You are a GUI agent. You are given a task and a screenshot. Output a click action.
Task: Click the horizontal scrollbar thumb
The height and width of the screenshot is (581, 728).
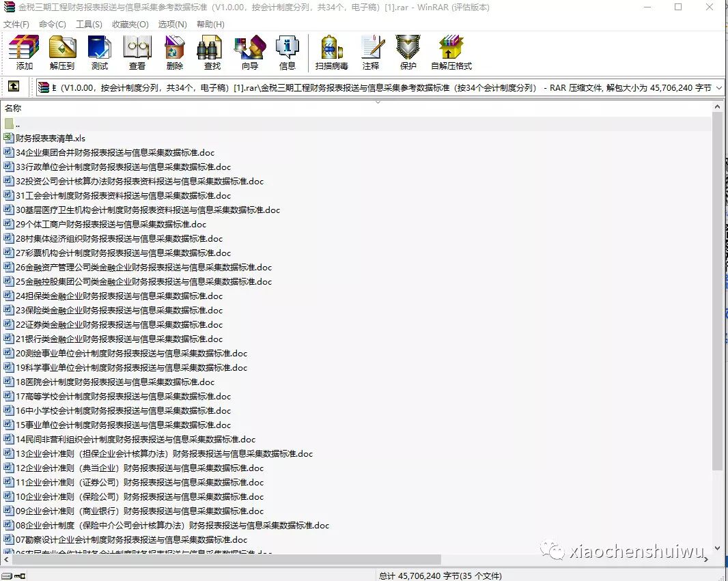(226, 560)
